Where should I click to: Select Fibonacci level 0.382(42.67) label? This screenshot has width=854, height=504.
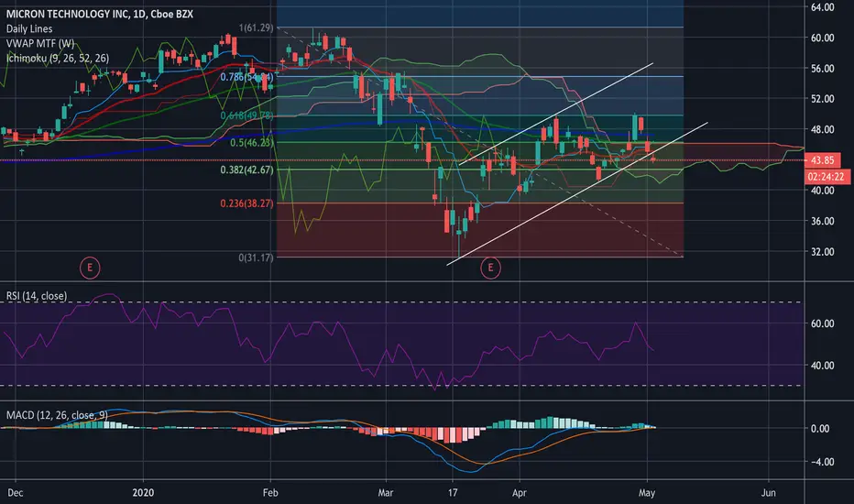point(246,170)
